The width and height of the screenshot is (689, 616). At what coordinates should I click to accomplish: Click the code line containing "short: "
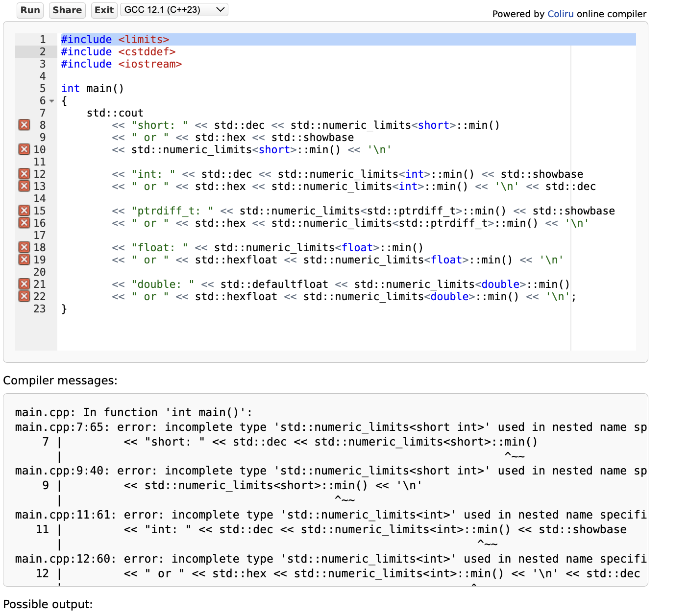click(306, 125)
